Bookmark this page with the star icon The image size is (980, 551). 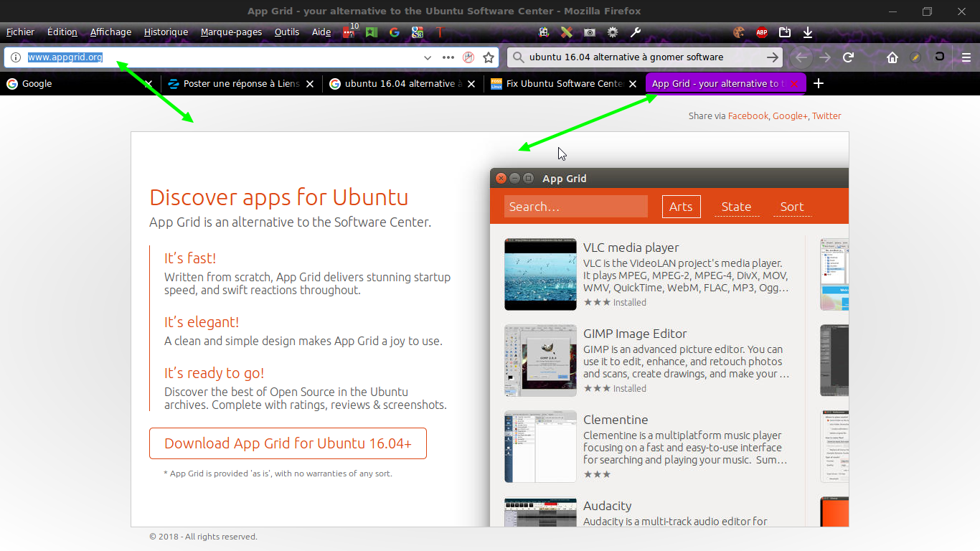(489, 57)
